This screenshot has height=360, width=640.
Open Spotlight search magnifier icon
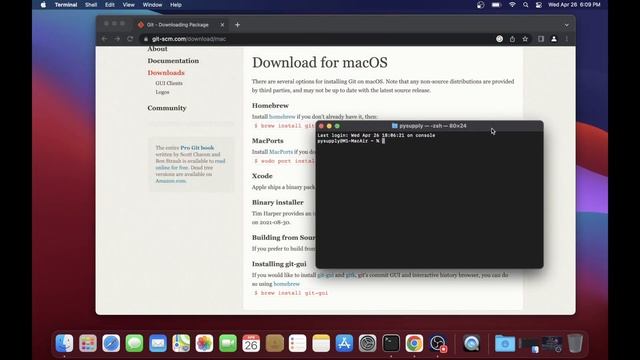(x=526, y=5)
